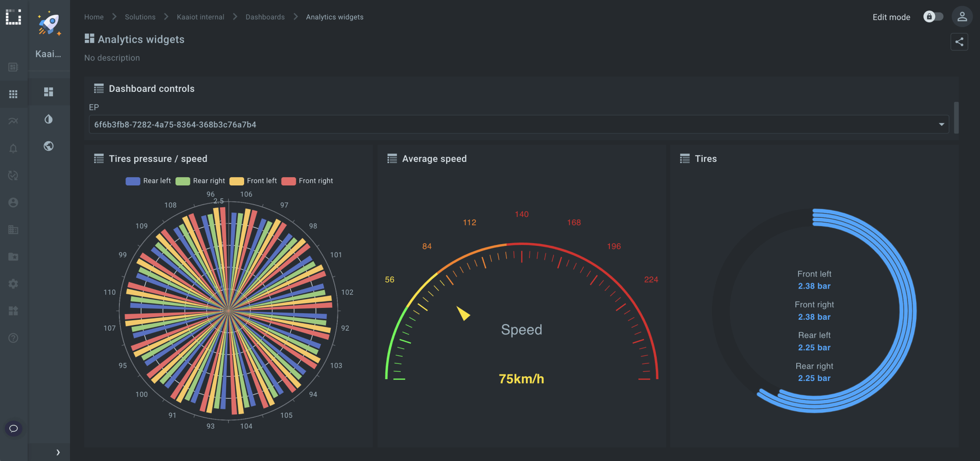Open the settings gear sidebar icon
Viewport: 980px width, 461px height.
(x=13, y=284)
